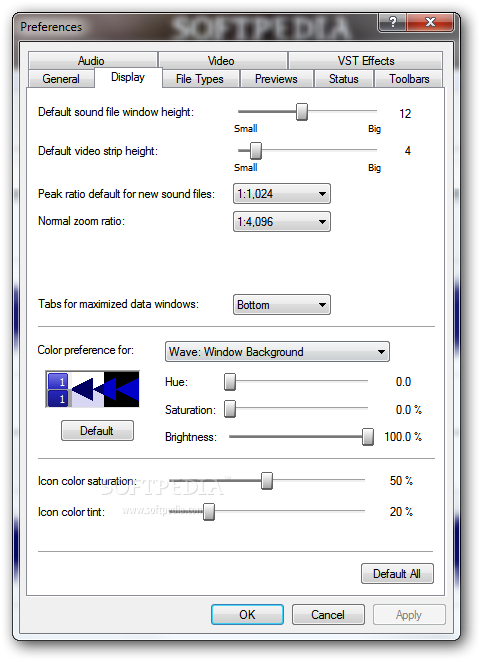Select the Display tab
The width and height of the screenshot is (481, 661).
point(128,77)
